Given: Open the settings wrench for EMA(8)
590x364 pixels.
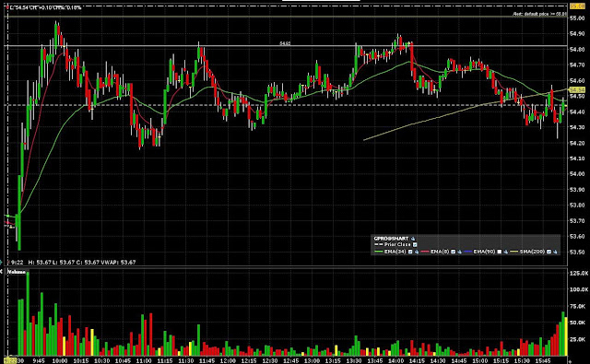Looking at the screenshot, I should [459, 252].
